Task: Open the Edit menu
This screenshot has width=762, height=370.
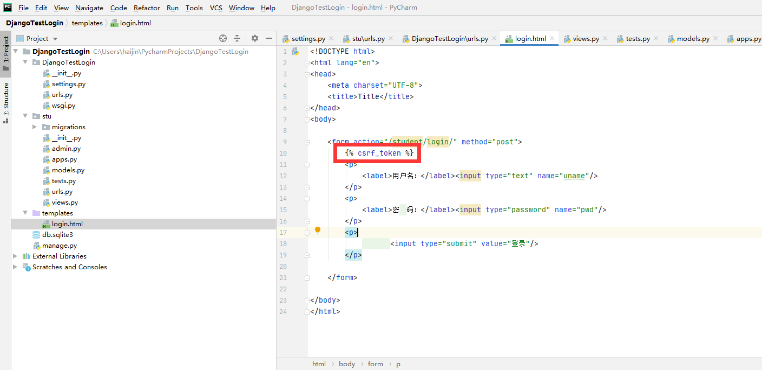Action: click(x=41, y=8)
